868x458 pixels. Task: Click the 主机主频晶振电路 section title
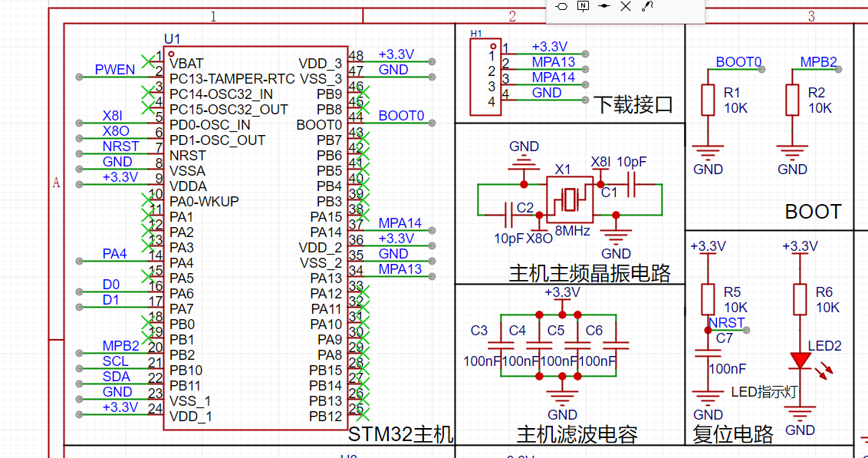point(590,273)
